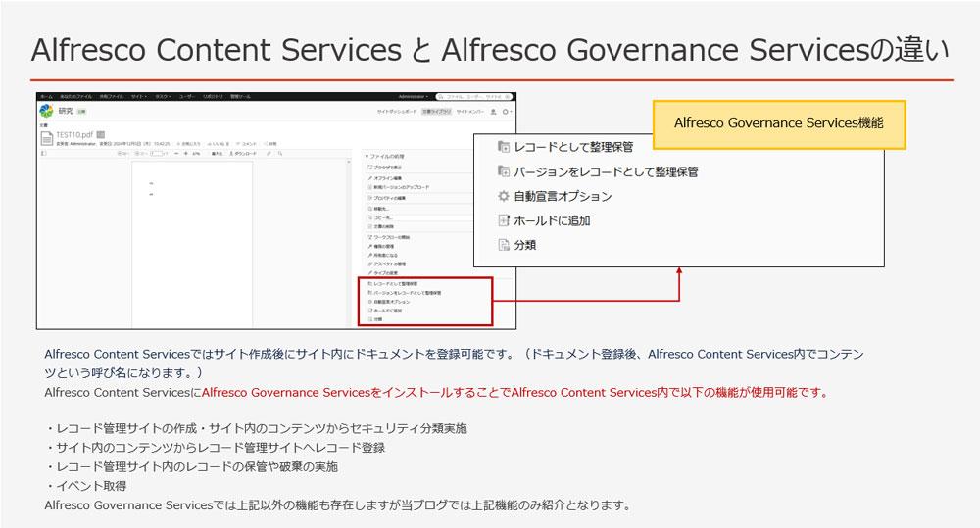This screenshot has height=528, width=980.
Task: Expand the タスク dropdown in the top bar
Action: point(163,97)
